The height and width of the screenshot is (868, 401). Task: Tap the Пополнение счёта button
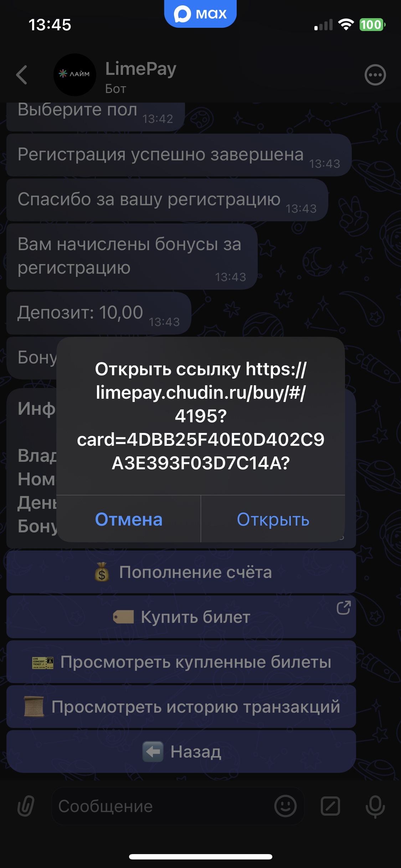181,572
